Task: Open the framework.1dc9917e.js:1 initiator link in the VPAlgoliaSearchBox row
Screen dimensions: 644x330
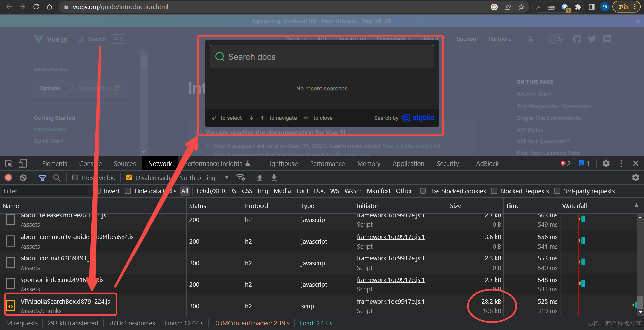Action: click(390, 301)
